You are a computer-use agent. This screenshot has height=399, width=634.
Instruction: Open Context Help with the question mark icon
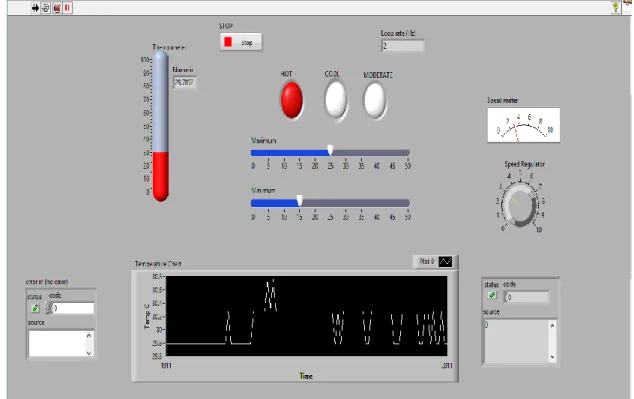pos(615,7)
